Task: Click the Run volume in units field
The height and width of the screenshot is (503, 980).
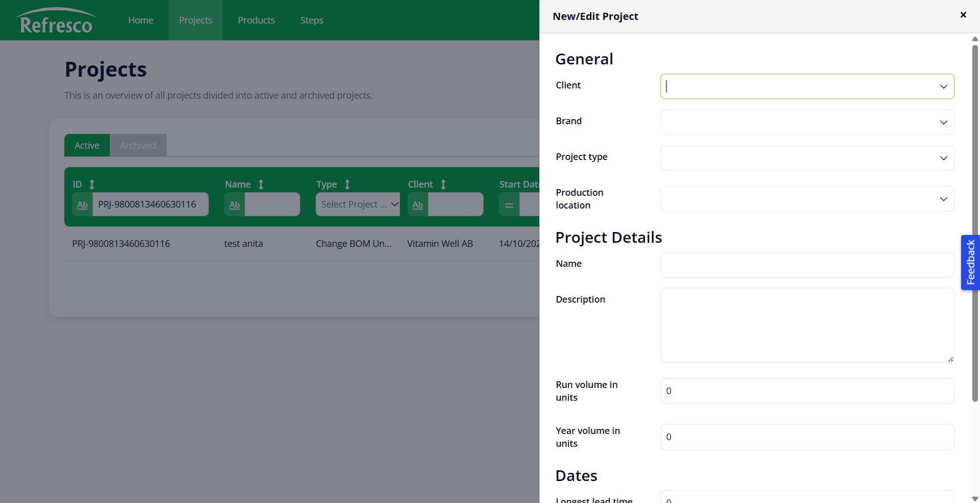Action: pyautogui.click(x=807, y=391)
